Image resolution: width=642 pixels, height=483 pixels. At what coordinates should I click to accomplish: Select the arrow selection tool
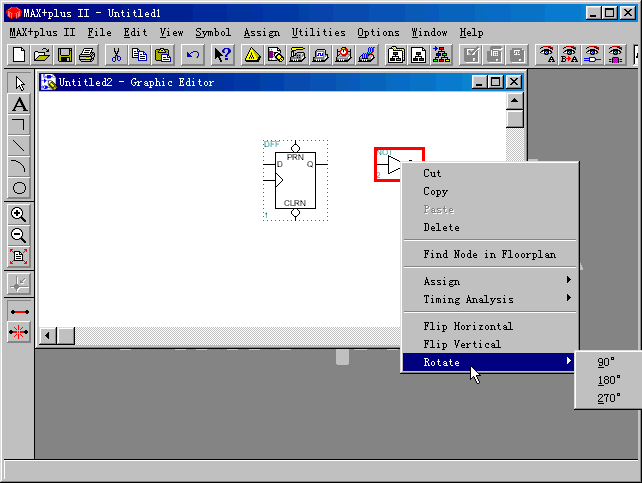pos(18,83)
